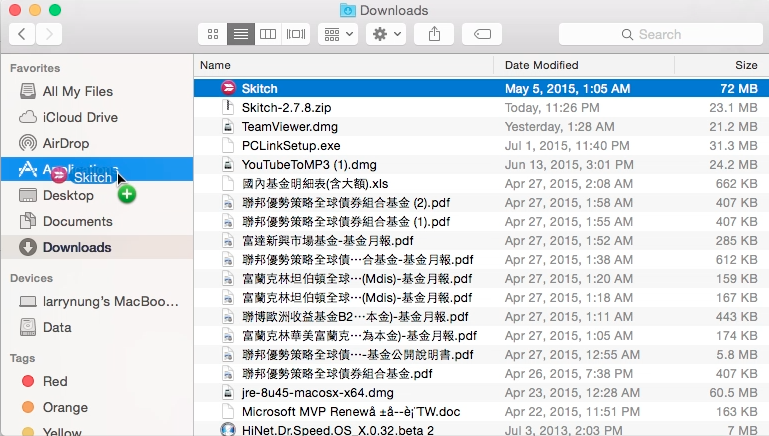Image resolution: width=769 pixels, height=436 pixels.
Task: Switch to column view
Action: (x=268, y=34)
